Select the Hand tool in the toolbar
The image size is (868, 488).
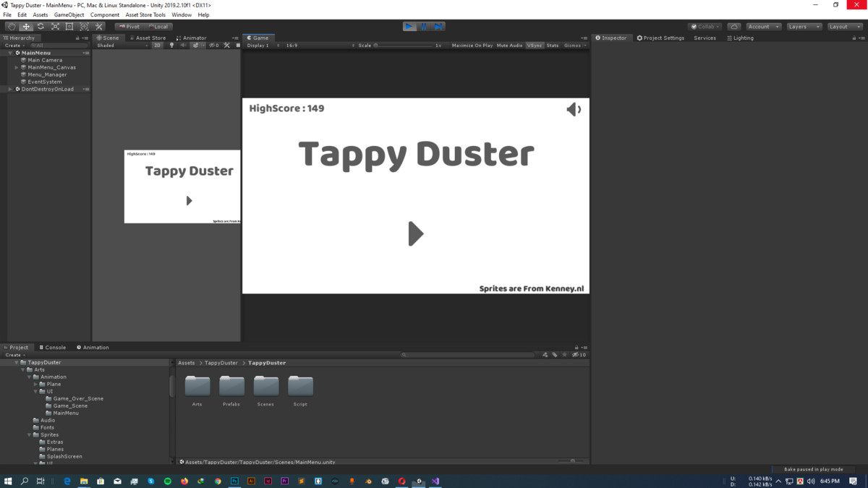tap(12, 26)
